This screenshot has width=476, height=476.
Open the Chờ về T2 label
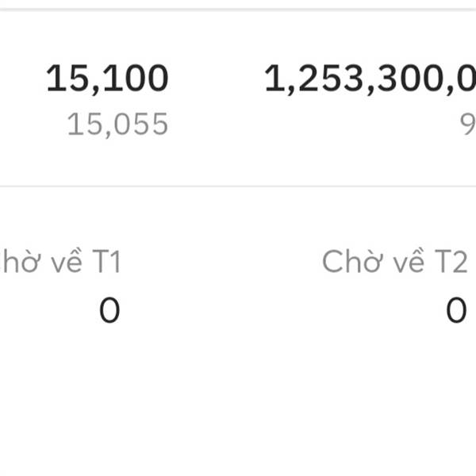point(394,261)
